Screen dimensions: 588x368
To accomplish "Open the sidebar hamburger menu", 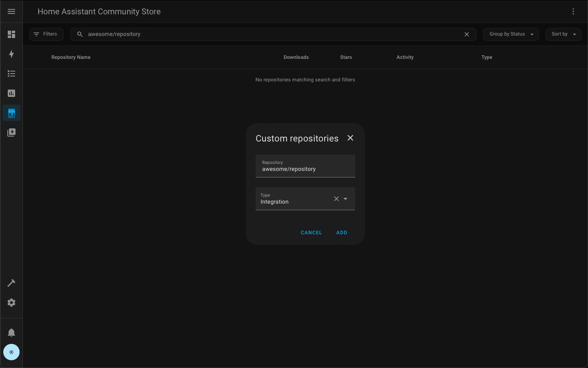I will point(11,11).
